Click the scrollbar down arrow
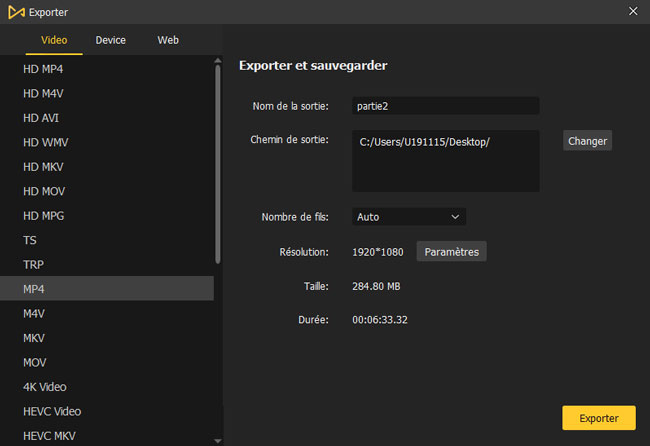Viewport: 650px width, 446px height. click(218, 438)
